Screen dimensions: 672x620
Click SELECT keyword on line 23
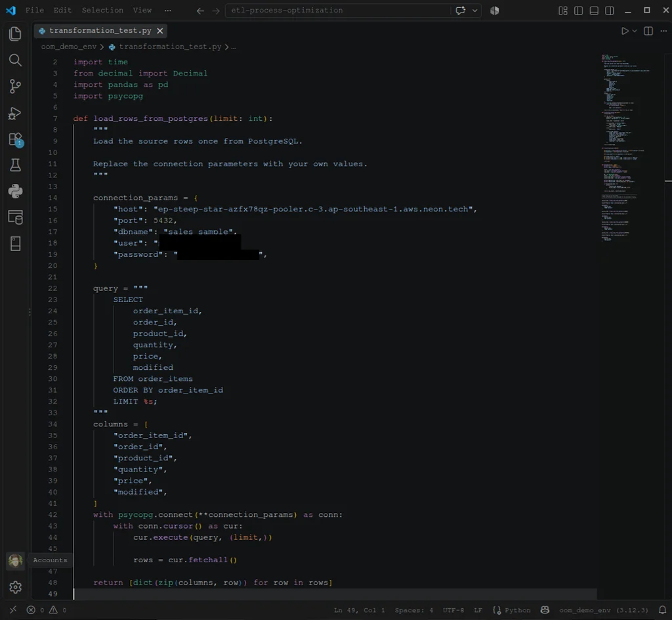(128, 299)
